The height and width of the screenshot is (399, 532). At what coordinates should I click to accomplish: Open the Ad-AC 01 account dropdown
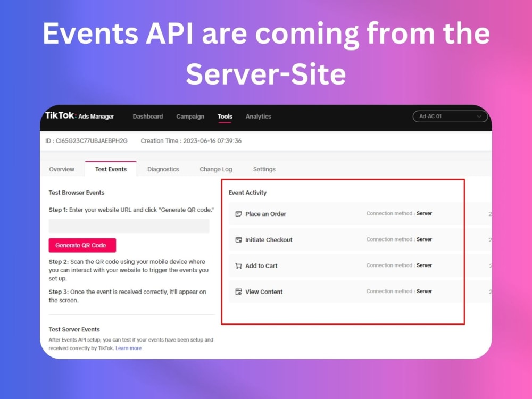(x=450, y=116)
